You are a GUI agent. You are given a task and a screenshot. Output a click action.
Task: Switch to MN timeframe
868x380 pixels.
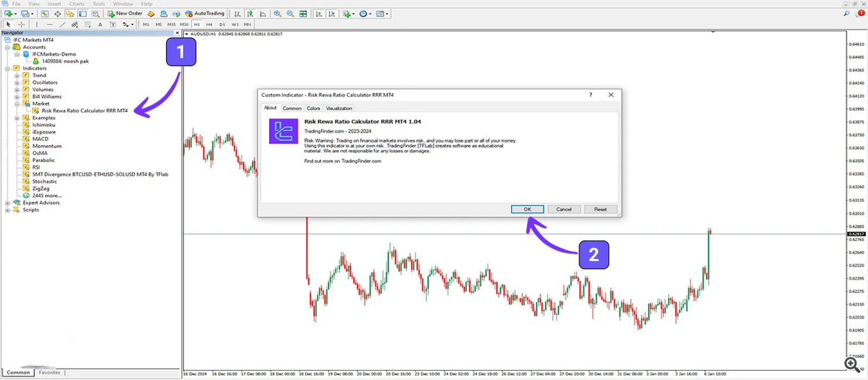[x=247, y=24]
